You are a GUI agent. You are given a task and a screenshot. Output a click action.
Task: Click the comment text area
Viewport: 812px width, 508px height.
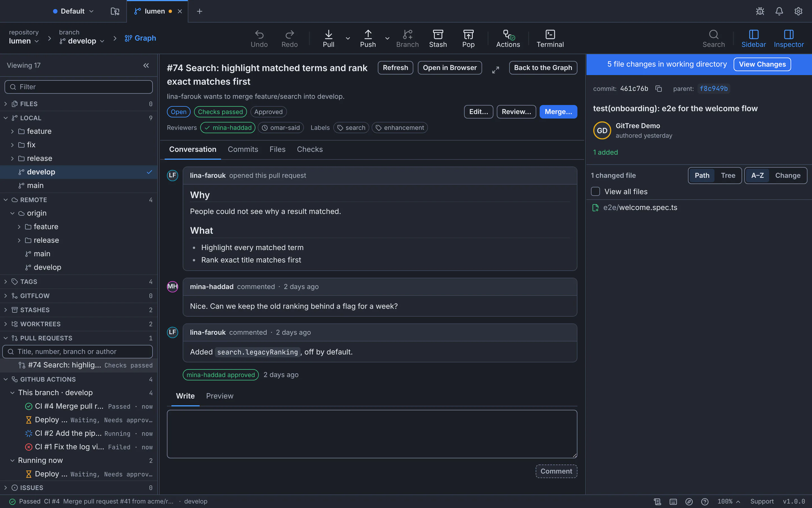tap(372, 434)
